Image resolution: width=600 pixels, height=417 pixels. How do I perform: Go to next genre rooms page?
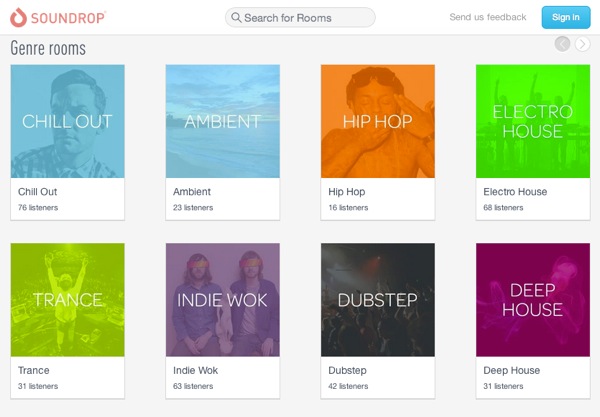click(582, 44)
